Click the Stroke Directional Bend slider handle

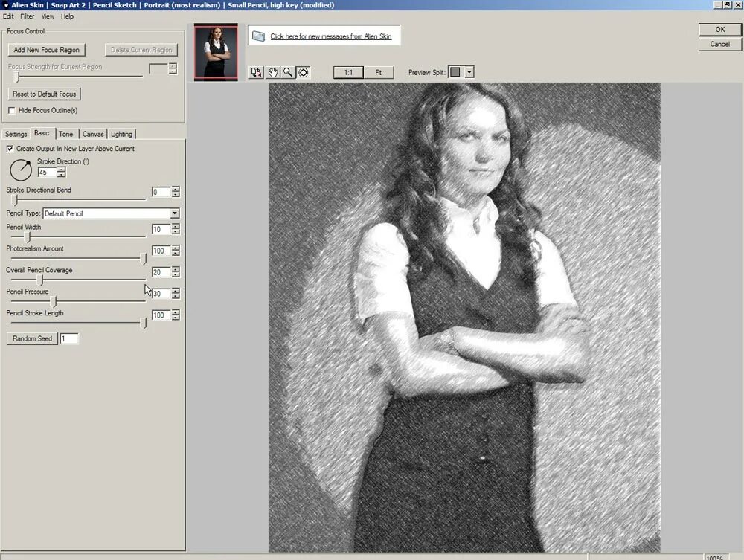click(15, 199)
